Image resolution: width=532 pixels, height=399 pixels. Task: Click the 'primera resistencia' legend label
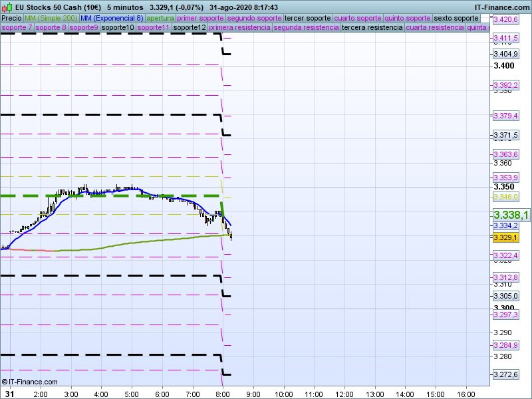tap(239, 28)
